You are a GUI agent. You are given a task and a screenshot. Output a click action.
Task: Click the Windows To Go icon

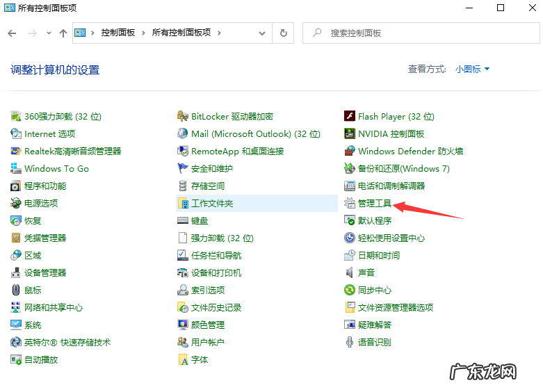point(16,168)
